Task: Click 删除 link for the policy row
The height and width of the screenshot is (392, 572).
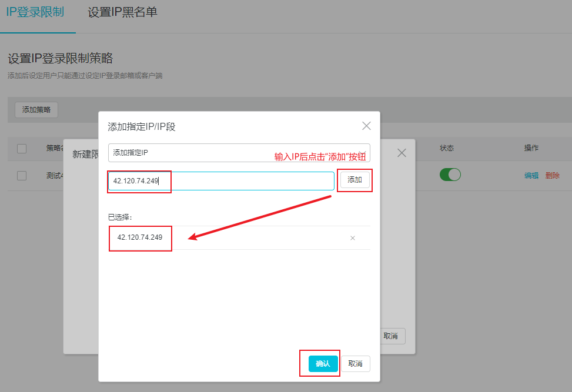Action: coord(552,175)
